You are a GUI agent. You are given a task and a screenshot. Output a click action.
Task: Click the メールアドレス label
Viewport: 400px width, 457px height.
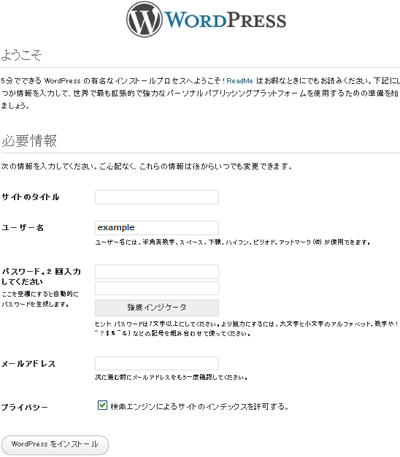28,364
